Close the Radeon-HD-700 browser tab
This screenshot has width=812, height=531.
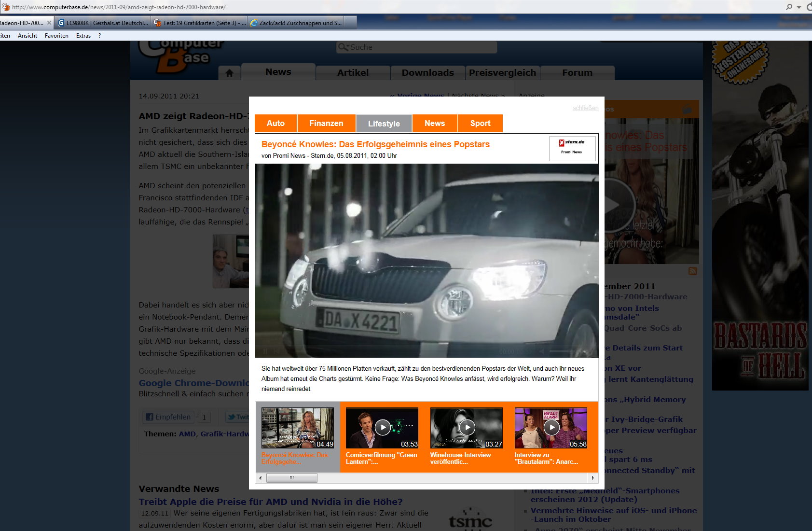click(x=49, y=23)
